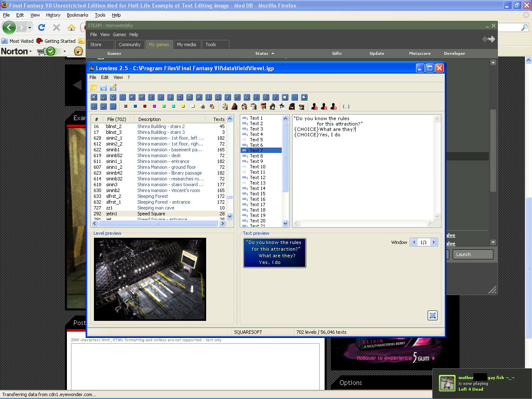The width and height of the screenshot is (532, 399).
Task: Select the Speed Square jetin1 row
Action: (x=159, y=214)
